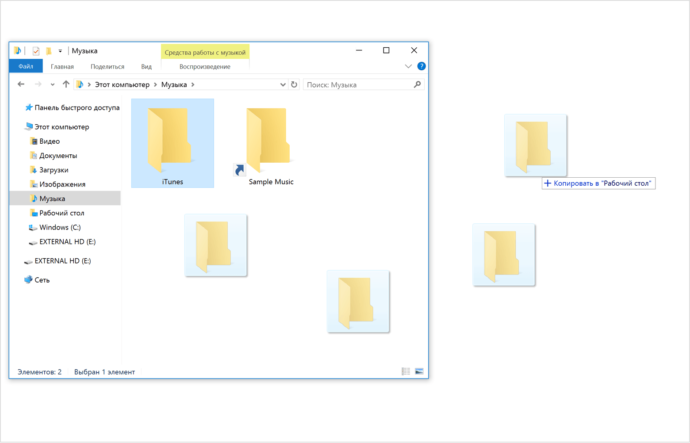This screenshot has height=443, width=690.
Task: Switch to large icons view in status bar
Action: click(419, 372)
